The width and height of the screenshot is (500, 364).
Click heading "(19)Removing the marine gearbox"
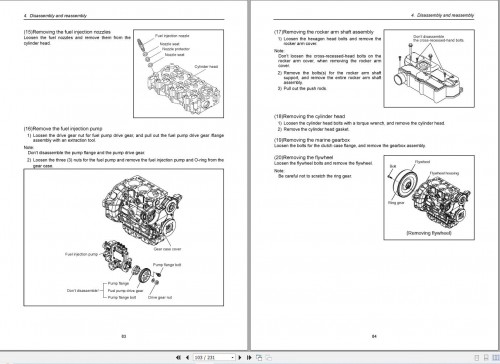pyautogui.click(x=312, y=140)
